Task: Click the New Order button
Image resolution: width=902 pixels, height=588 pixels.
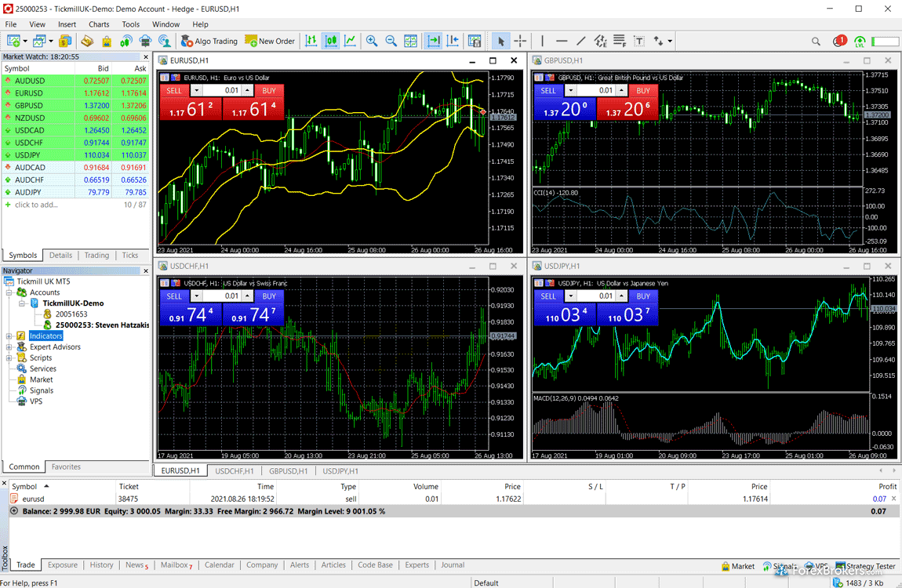Action: coord(270,41)
